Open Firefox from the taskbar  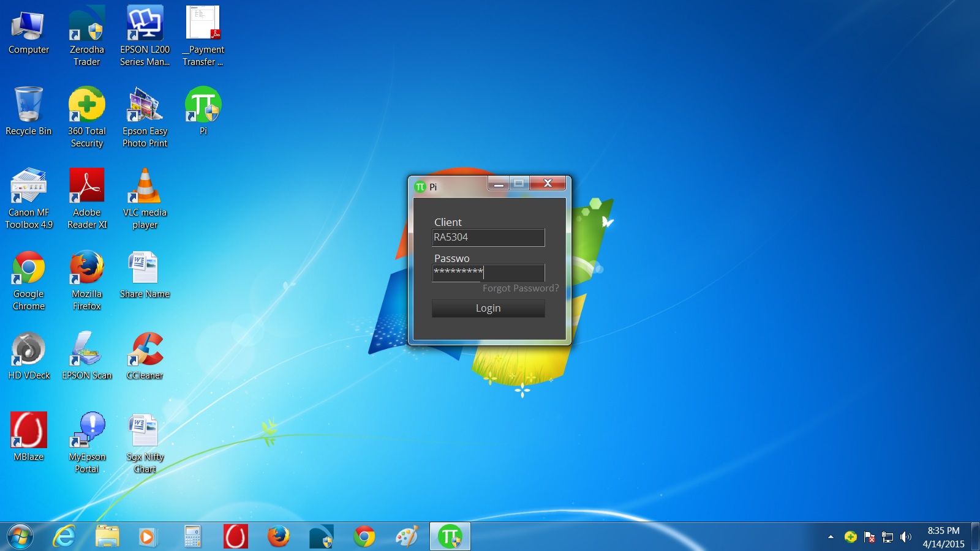[279, 537]
